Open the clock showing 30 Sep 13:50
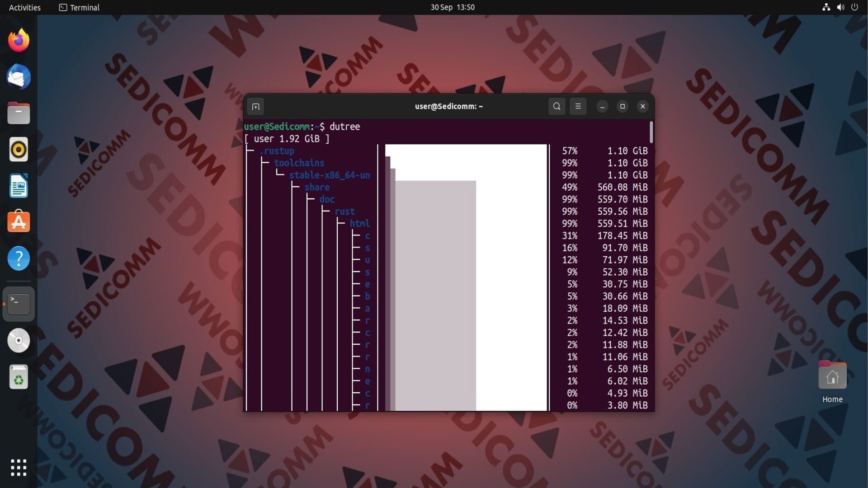 pos(453,7)
